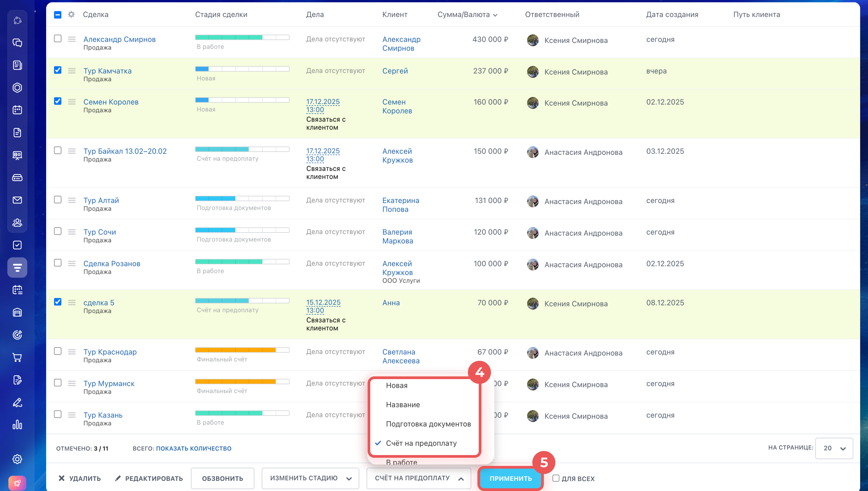
Task: Open the per-page count dropdown showing 20
Action: tap(834, 448)
